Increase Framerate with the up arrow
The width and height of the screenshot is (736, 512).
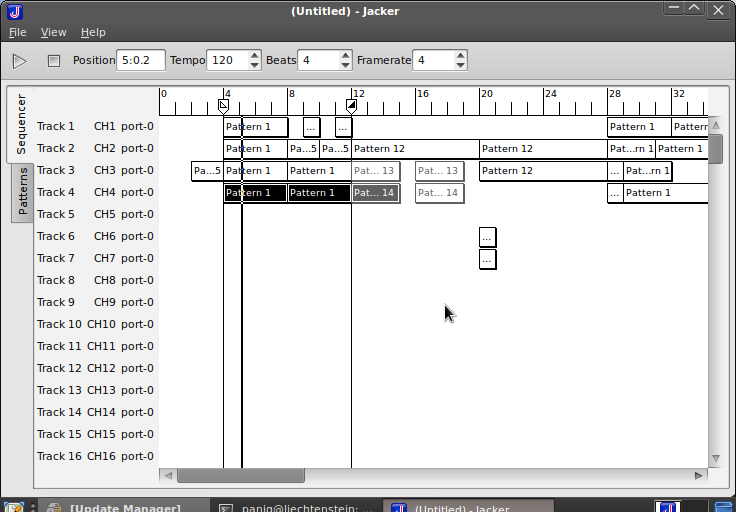[x=460, y=55]
